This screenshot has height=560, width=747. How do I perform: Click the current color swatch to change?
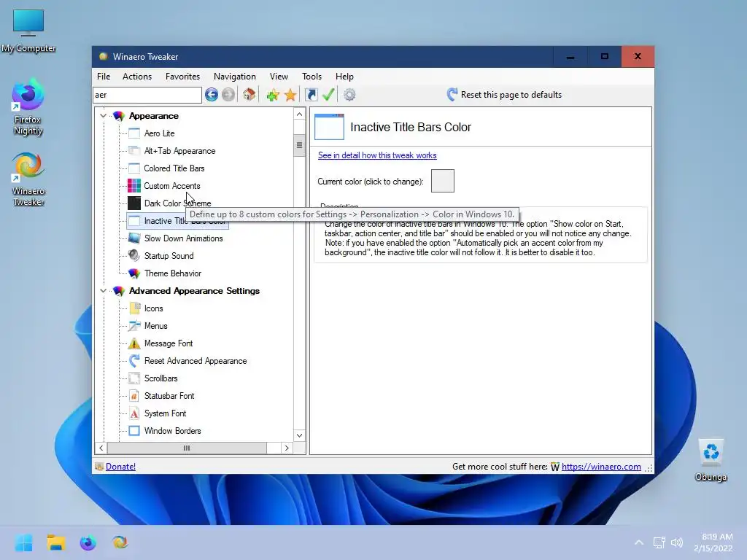443,181
